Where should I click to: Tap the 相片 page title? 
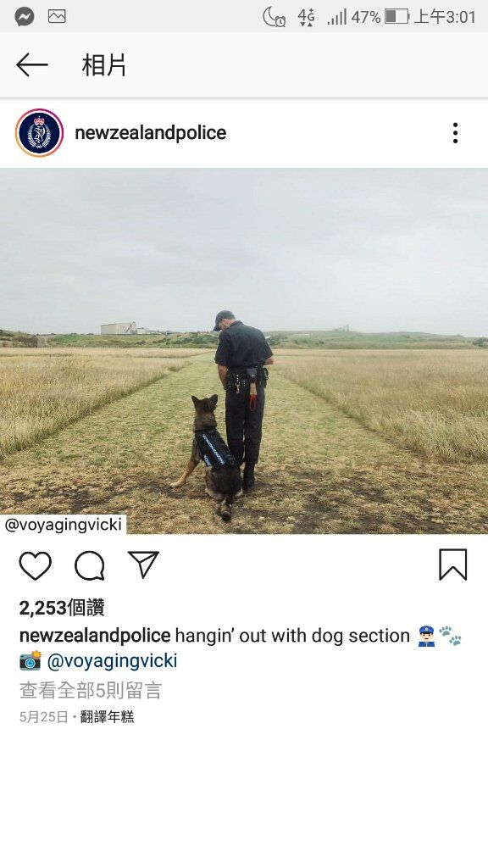pos(104,65)
